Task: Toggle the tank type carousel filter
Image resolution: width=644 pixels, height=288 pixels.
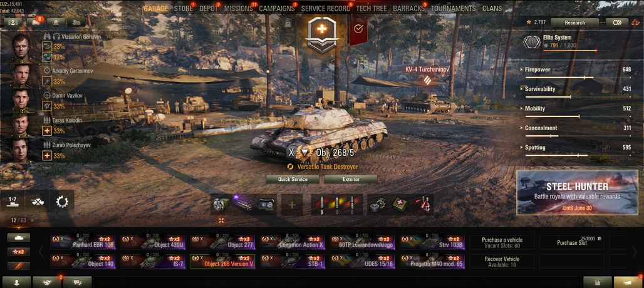Action: [19, 237]
